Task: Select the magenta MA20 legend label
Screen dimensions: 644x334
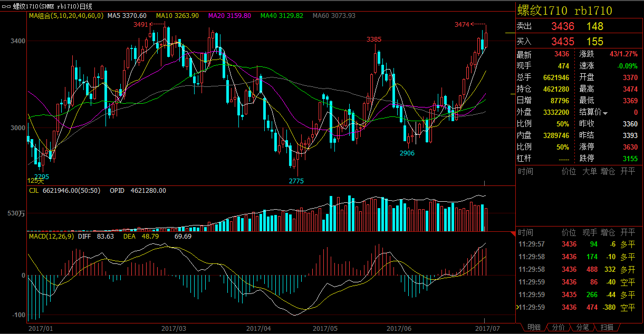Action: (230, 16)
